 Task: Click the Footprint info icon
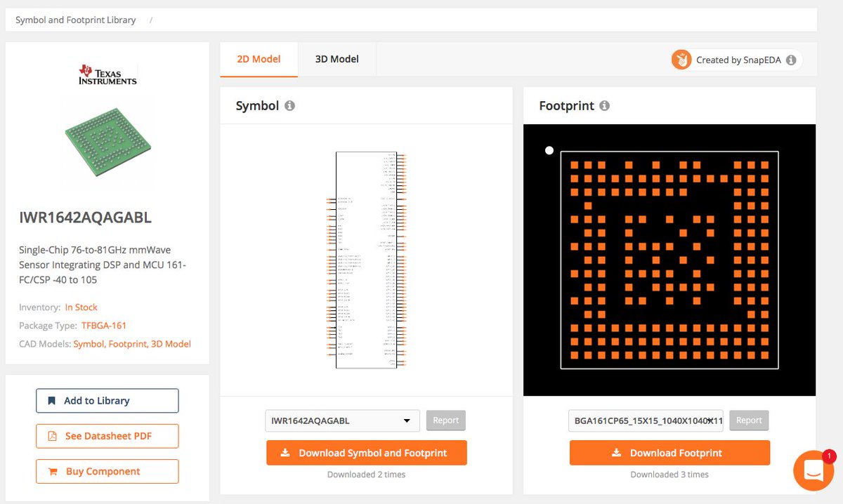pyautogui.click(x=604, y=106)
